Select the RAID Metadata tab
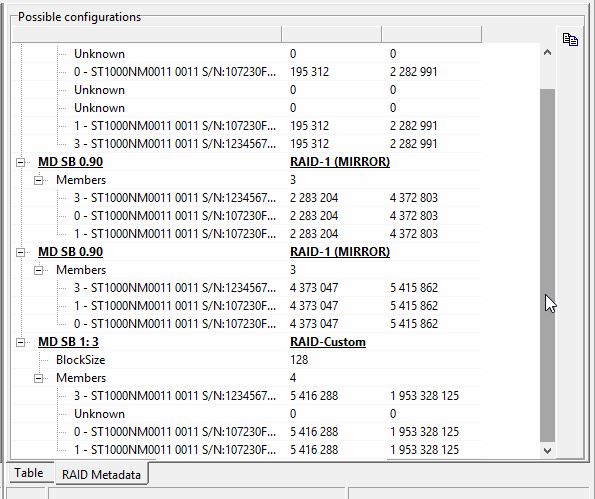This screenshot has height=499, width=595. 101,474
